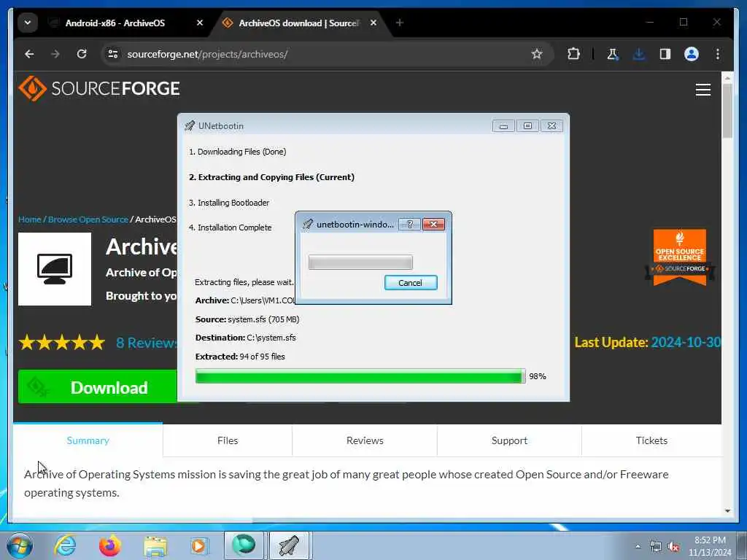Go to the Support tab
The width and height of the screenshot is (747, 560).
(509, 440)
